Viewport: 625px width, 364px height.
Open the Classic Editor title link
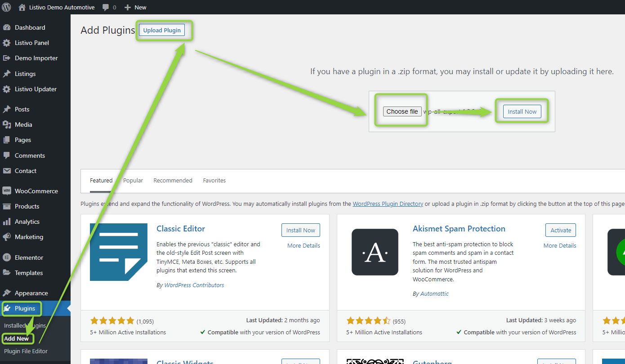[181, 228]
